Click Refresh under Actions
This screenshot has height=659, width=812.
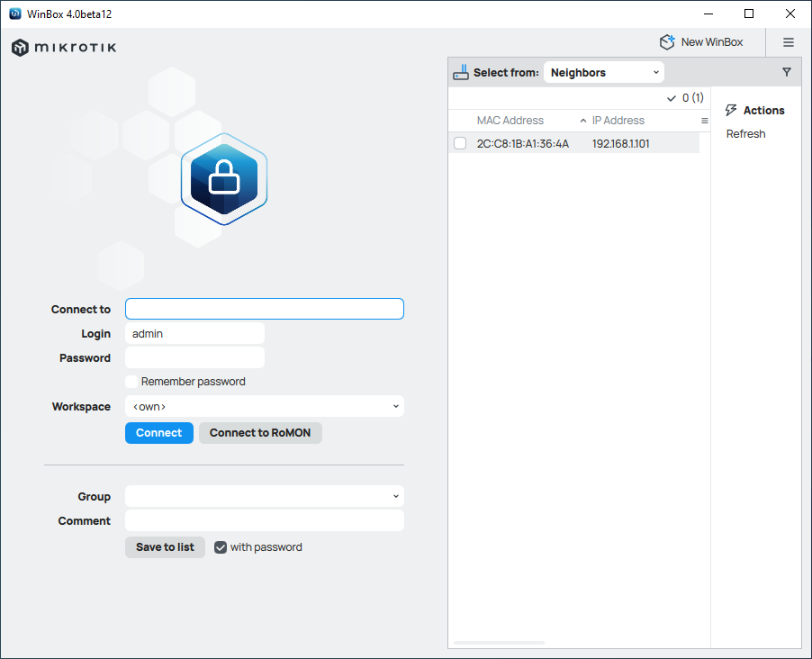click(x=745, y=134)
